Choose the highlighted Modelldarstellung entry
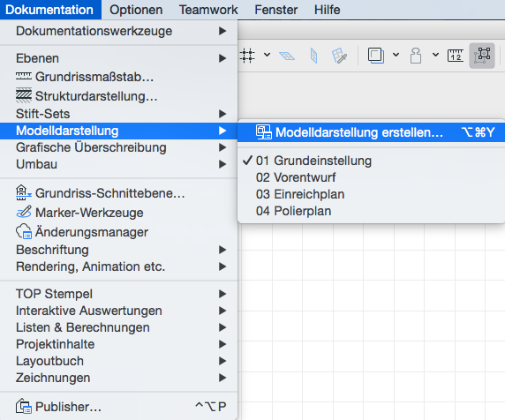 click(x=118, y=131)
